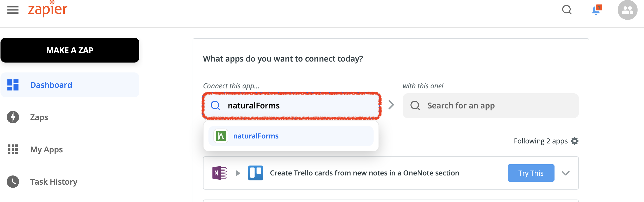Focus the 'Search for an app' field
The height and width of the screenshot is (202, 644).
click(490, 106)
